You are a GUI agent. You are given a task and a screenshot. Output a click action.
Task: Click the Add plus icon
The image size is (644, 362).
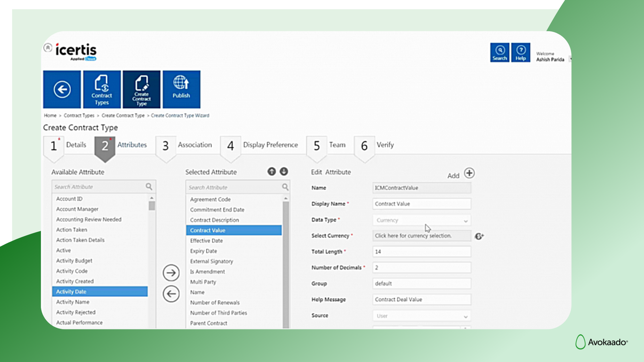click(x=469, y=173)
